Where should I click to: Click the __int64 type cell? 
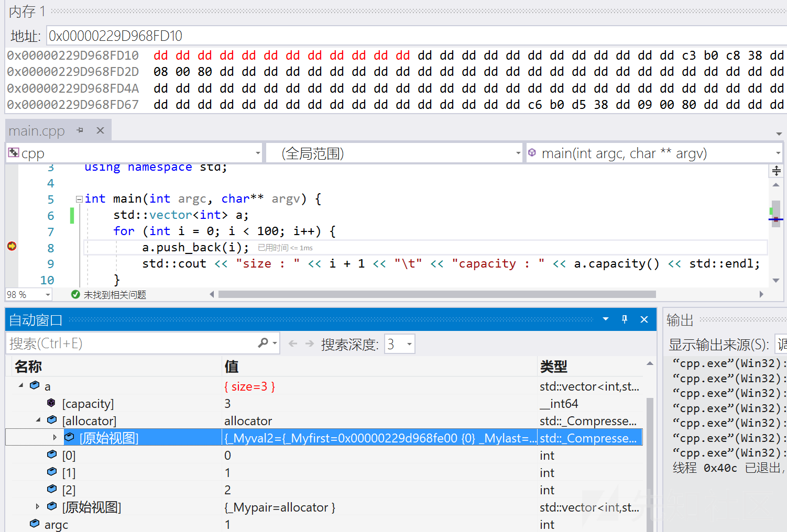pos(559,404)
